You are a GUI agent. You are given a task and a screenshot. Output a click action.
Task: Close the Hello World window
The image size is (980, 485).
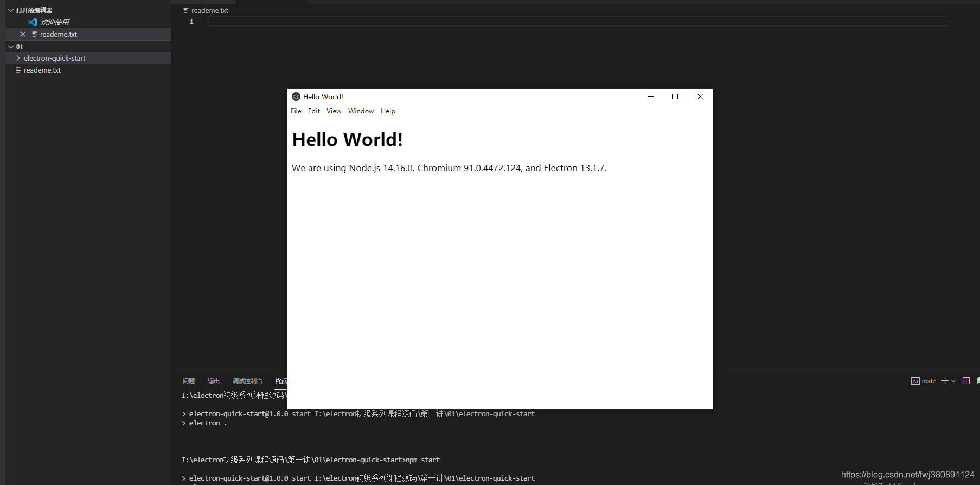click(700, 96)
